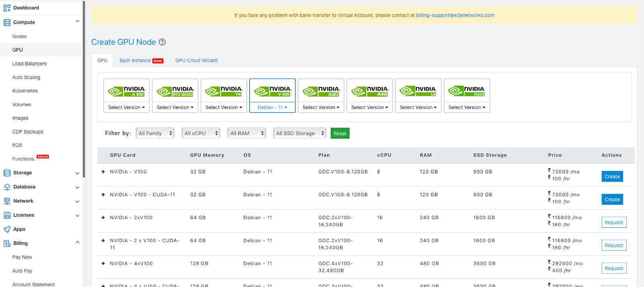
Task: Click the Licenses icon in sidebar
Action: click(7, 215)
